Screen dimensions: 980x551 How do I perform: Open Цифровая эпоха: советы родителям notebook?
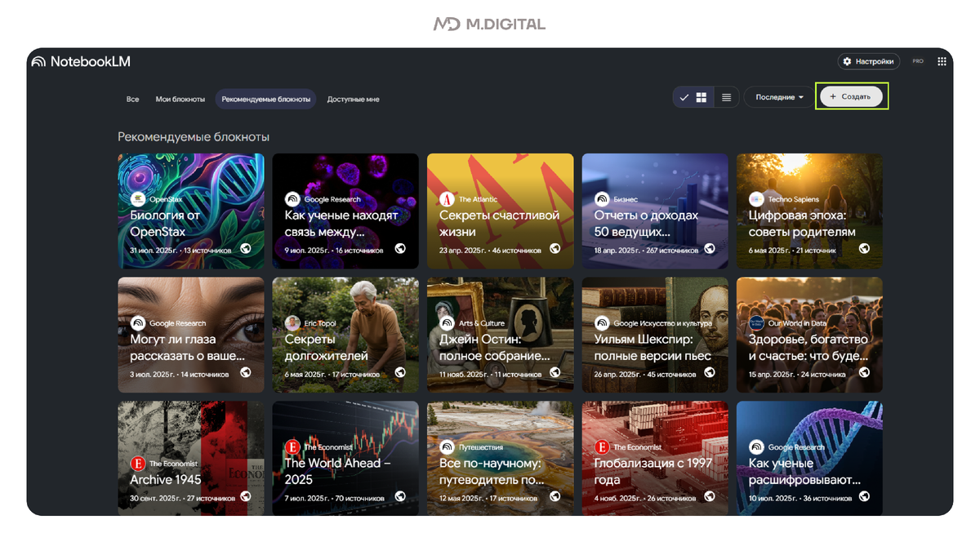(x=809, y=211)
